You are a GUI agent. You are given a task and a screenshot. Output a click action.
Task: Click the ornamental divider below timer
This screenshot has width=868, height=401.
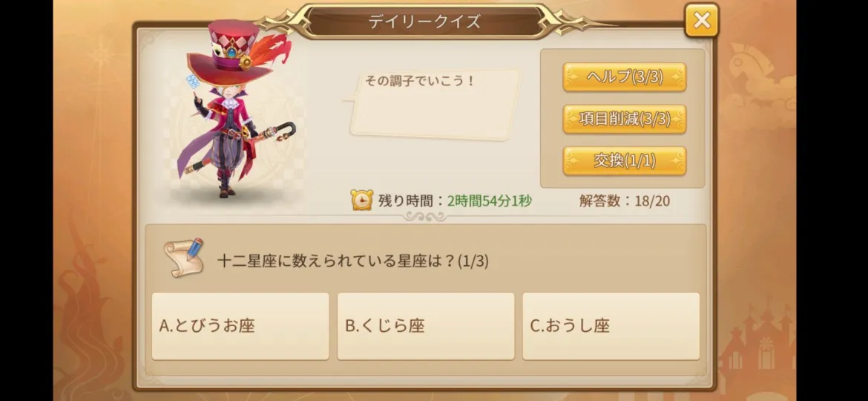click(x=425, y=217)
